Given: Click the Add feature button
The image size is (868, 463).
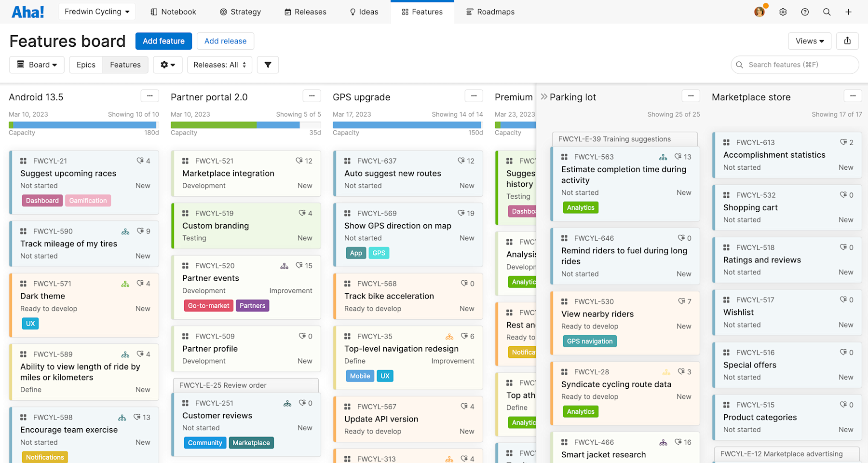Looking at the screenshot, I should tap(163, 41).
